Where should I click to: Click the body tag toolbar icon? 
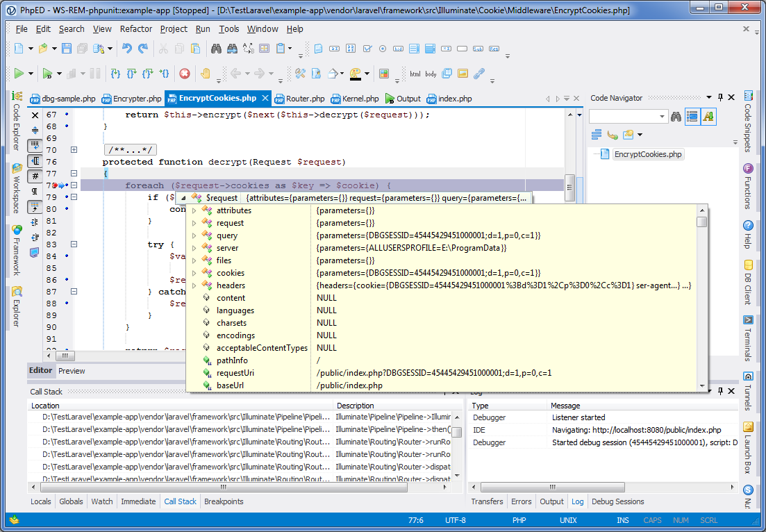[431, 74]
